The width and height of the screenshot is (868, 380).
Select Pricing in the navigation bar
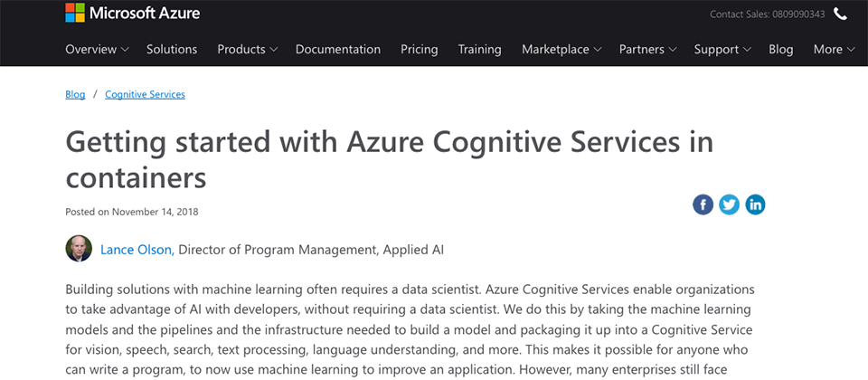tap(419, 49)
